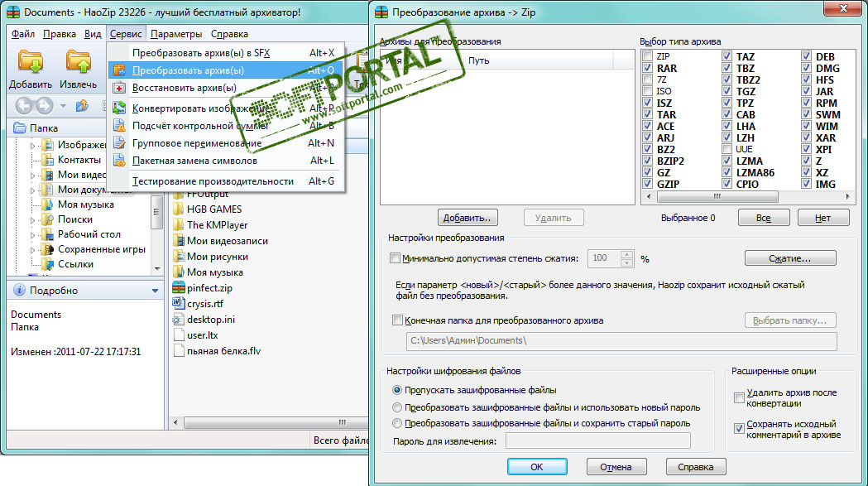Click the Восстановить архив(ы) first-aid icon
The height and width of the screenshot is (486, 868).
click(x=119, y=88)
